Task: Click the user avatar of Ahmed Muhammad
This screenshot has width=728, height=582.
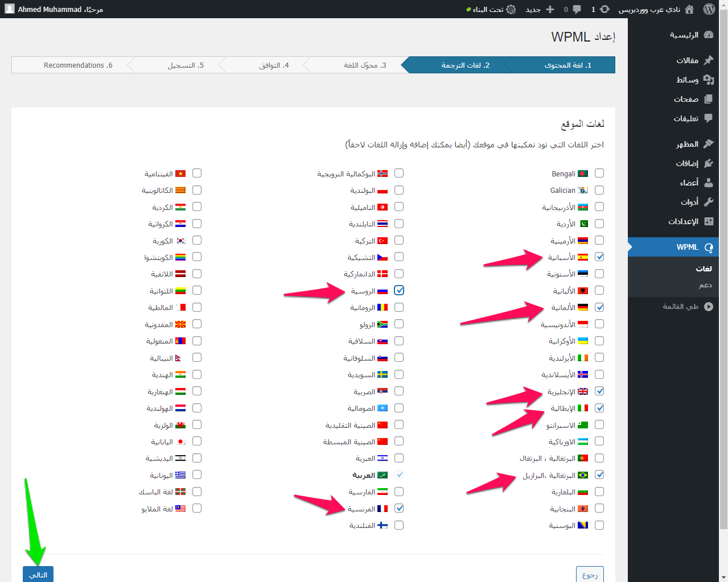Action: click(10, 9)
